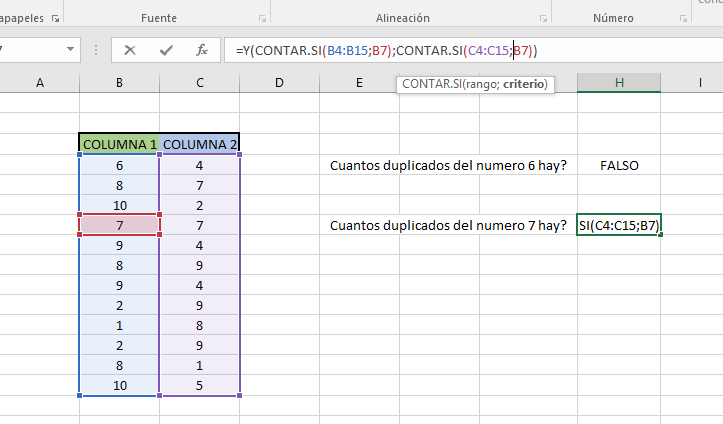Select the COLUMNA 2 header cell
Screen dimensions: 723x424
(x=200, y=144)
